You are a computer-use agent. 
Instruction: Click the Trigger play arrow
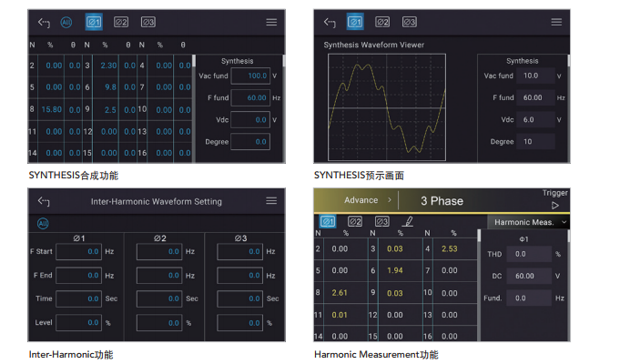point(555,206)
